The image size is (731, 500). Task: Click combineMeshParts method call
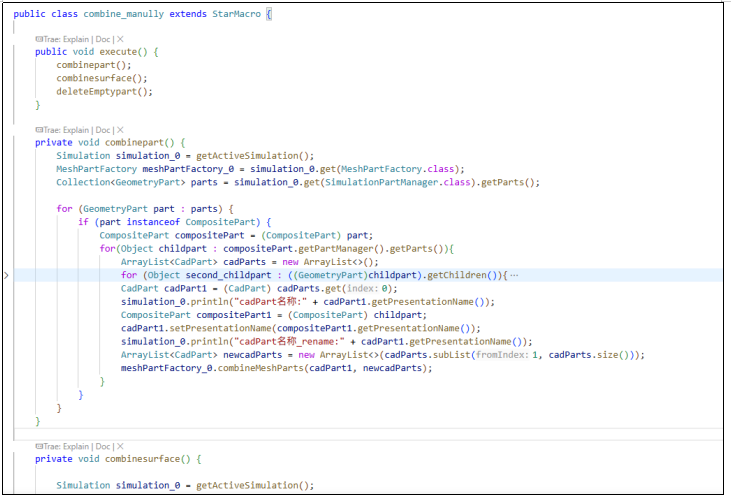click(x=261, y=368)
